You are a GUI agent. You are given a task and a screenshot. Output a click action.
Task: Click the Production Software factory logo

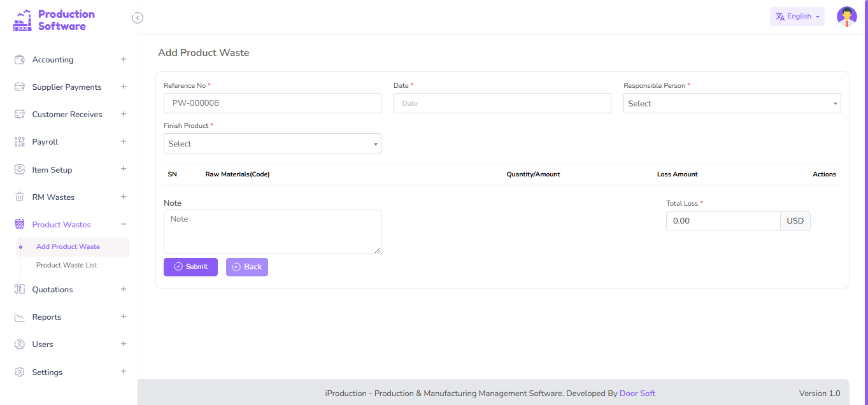[x=22, y=20]
